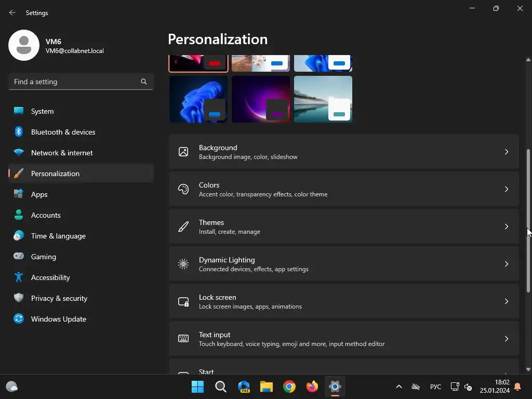The height and width of the screenshot is (399, 532).
Task: Launch Google Chrome from taskbar
Action: [x=289, y=387]
